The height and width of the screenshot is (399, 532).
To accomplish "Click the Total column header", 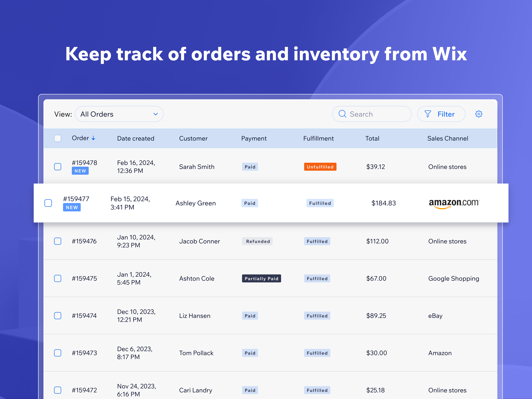I will click(372, 139).
